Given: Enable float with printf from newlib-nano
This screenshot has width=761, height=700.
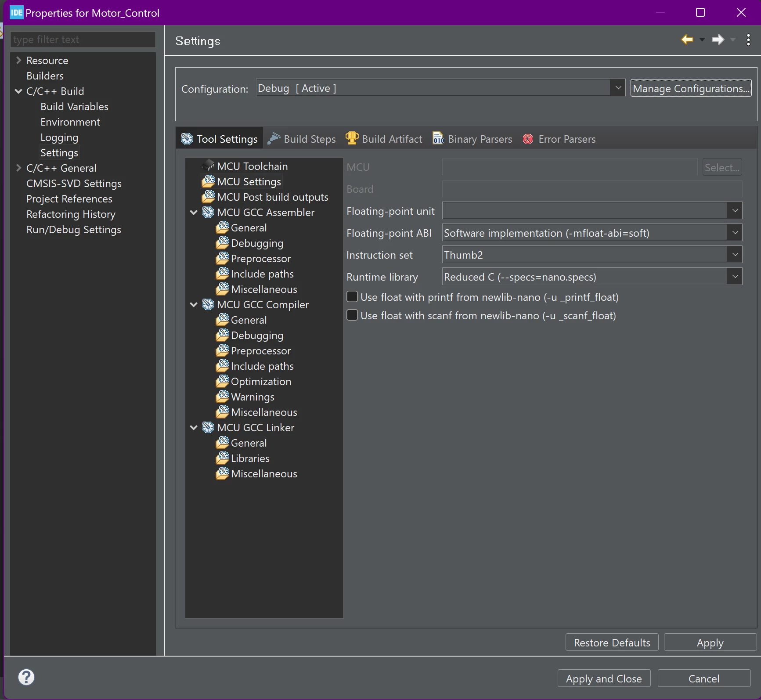Looking at the screenshot, I should click(352, 297).
